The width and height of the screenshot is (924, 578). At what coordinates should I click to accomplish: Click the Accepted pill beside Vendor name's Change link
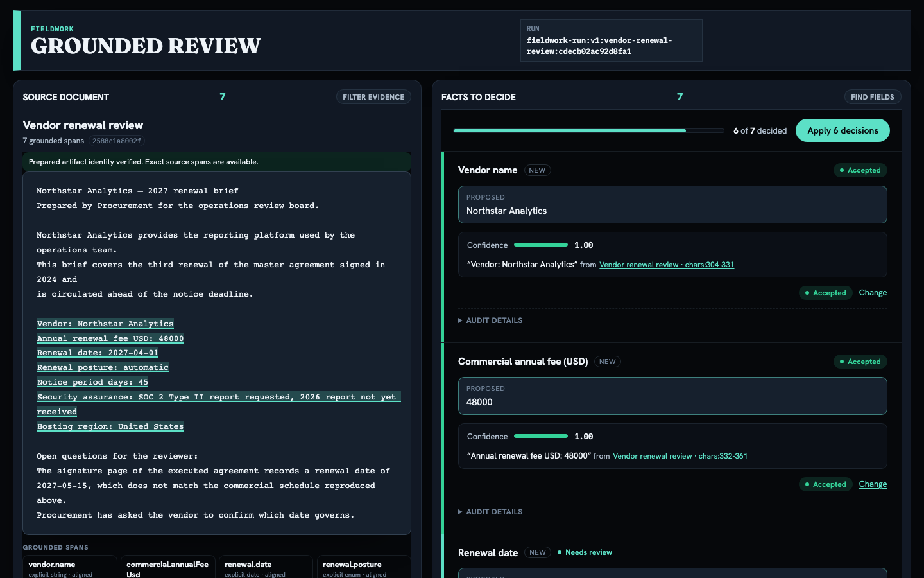826,293
